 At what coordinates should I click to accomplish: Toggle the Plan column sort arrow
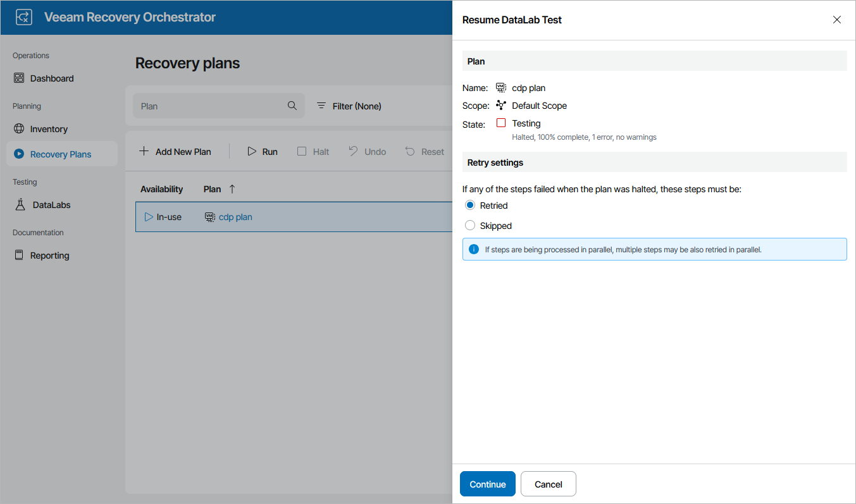tap(232, 188)
